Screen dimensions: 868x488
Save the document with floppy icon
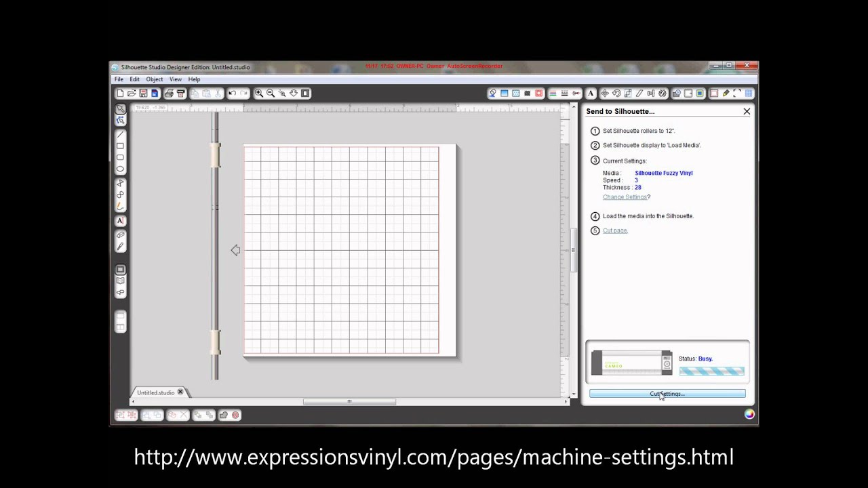(143, 94)
